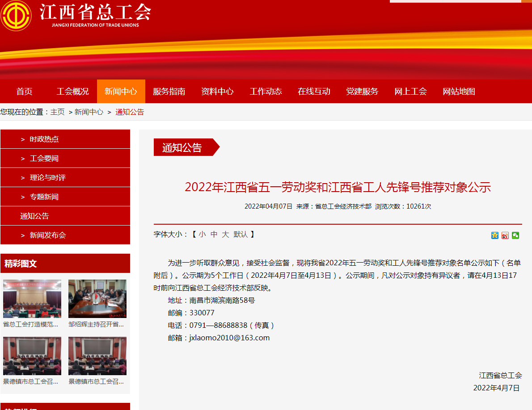Screen dimensions: 532x410
Task: Click the email address jxlaomo2010@163.com
Action: click(x=229, y=338)
